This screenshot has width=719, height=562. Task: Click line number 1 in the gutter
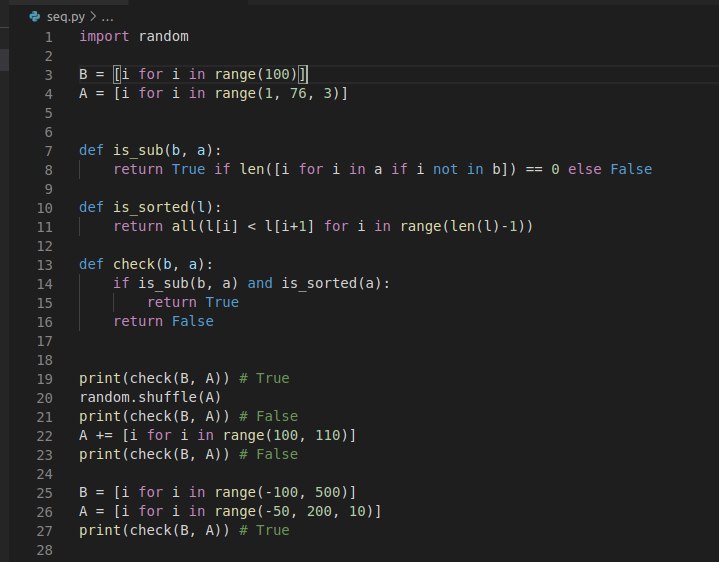[48, 37]
